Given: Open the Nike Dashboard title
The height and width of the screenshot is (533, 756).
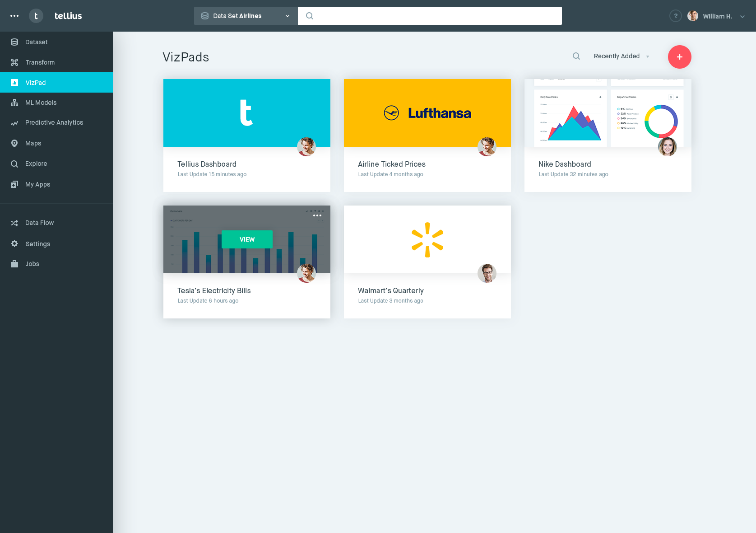Looking at the screenshot, I should [565, 164].
